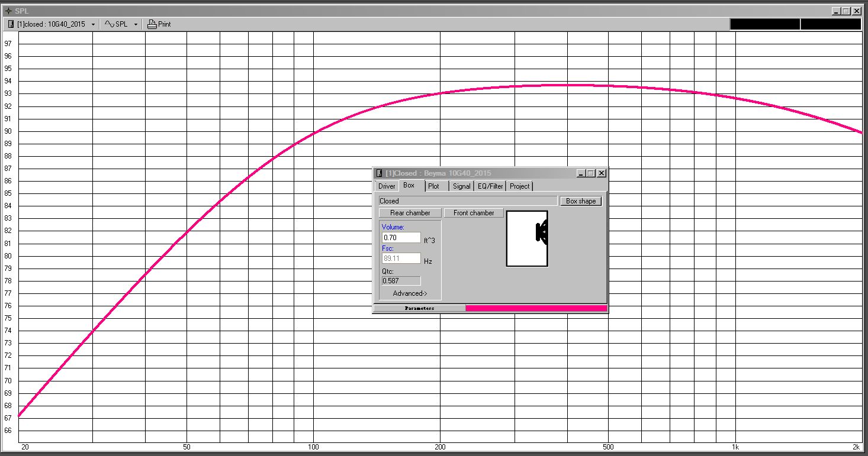Minimize the Closed Beyma dialog
Image resolution: width=868 pixels, height=456 pixels.
coord(581,173)
